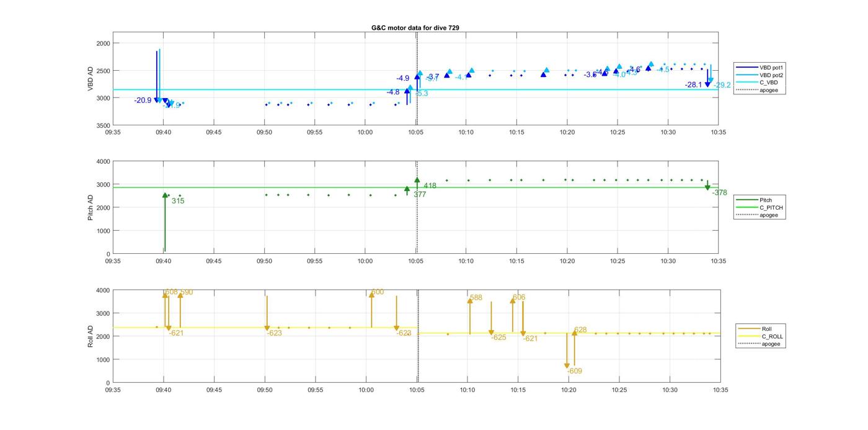Click the '628' roll data label

(580, 330)
